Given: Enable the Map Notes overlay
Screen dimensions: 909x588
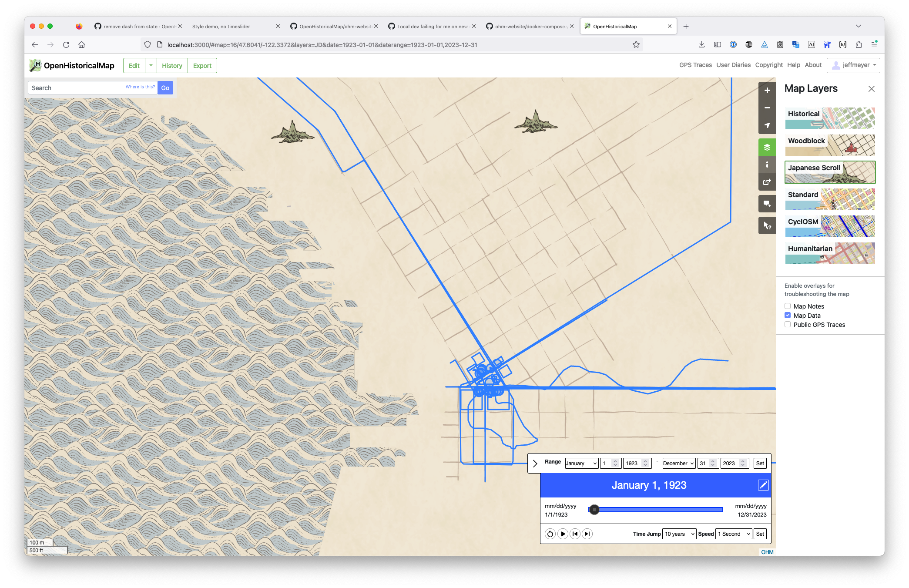Looking at the screenshot, I should tap(788, 306).
